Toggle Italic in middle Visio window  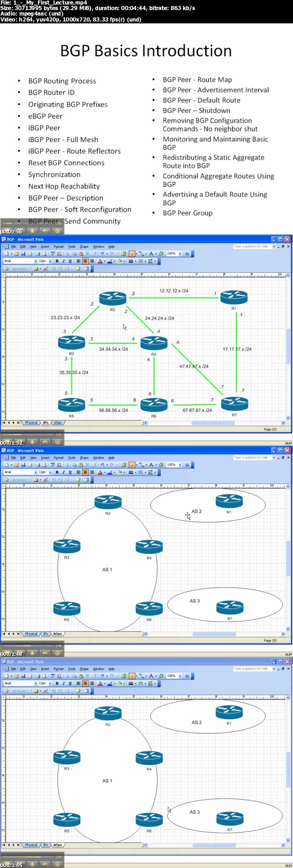pyautogui.click(x=64, y=472)
